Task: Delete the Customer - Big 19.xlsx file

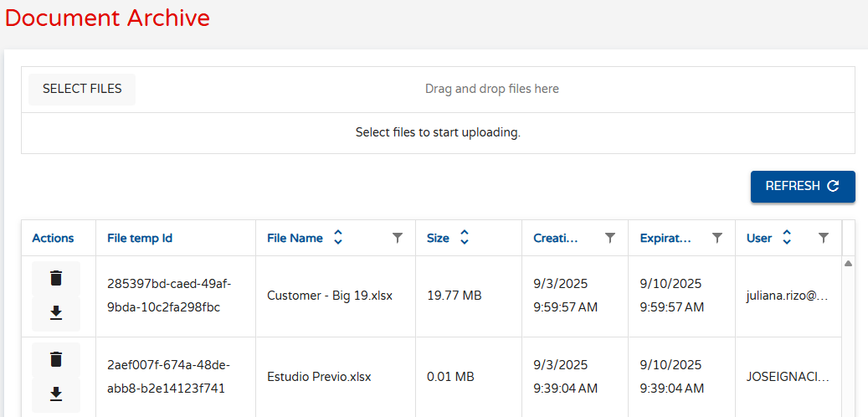Action: pos(56,279)
